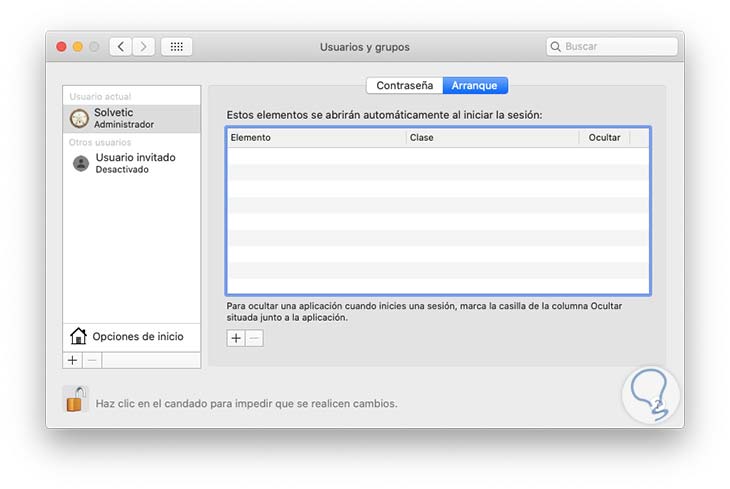Open Opciones de inicio
Image resolution: width=730 pixels, height=489 pixels.
(x=132, y=336)
